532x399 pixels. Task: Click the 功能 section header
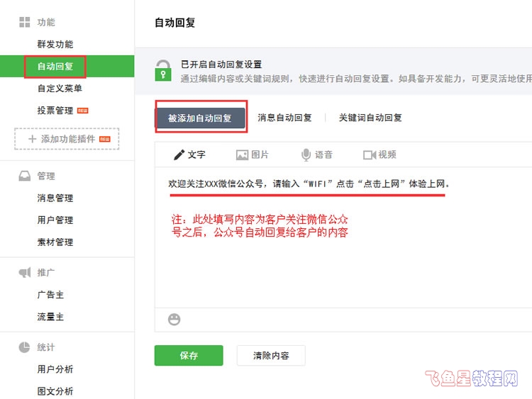coord(46,22)
